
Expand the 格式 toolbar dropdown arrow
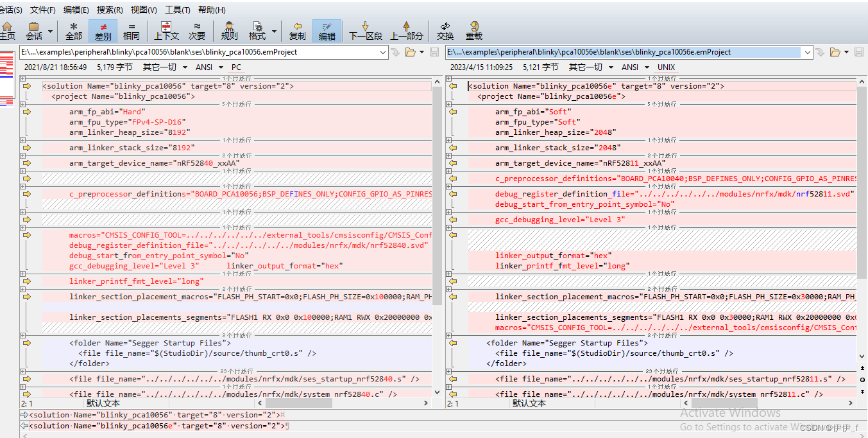pyautogui.click(x=275, y=31)
